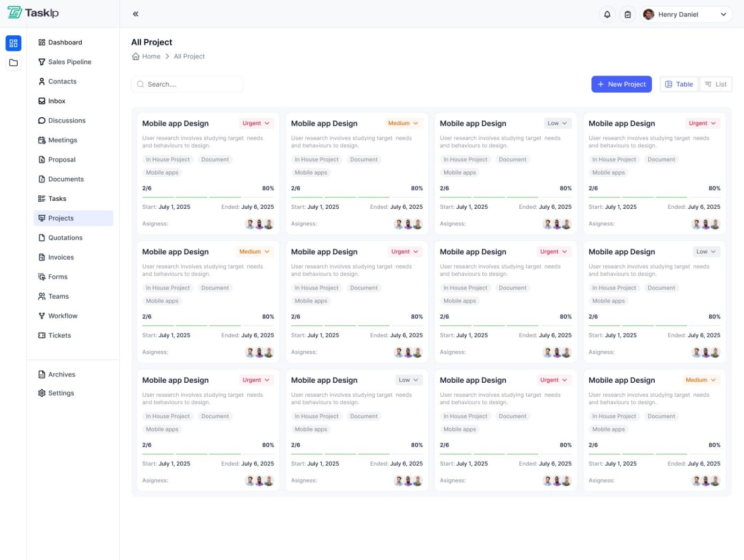Open the Low priority dropdown in top row
Screen dimensions: 744x560
point(557,123)
